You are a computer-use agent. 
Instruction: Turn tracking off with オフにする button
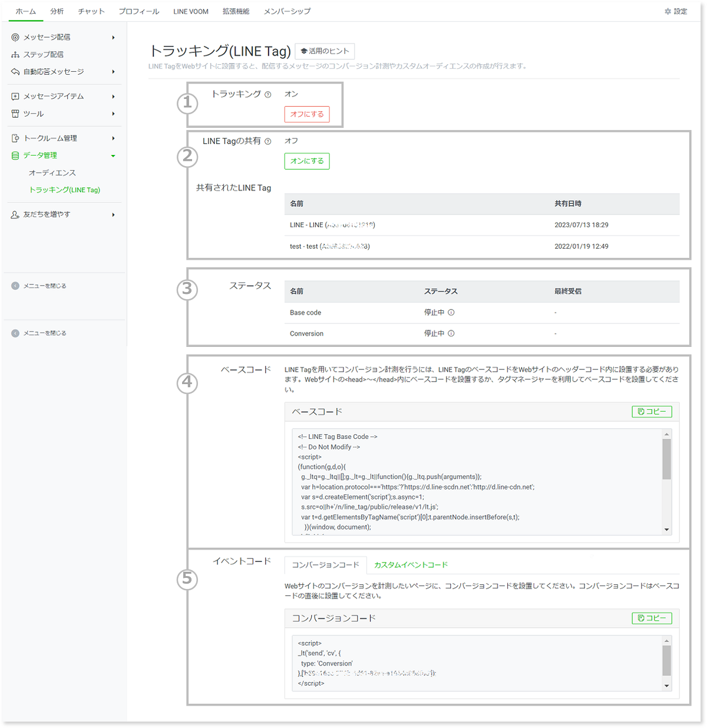(x=307, y=114)
